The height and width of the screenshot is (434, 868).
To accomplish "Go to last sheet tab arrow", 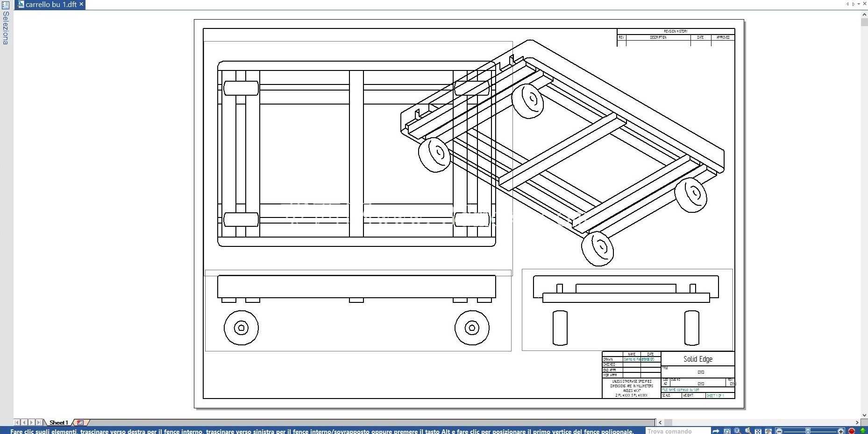I will pos(39,422).
